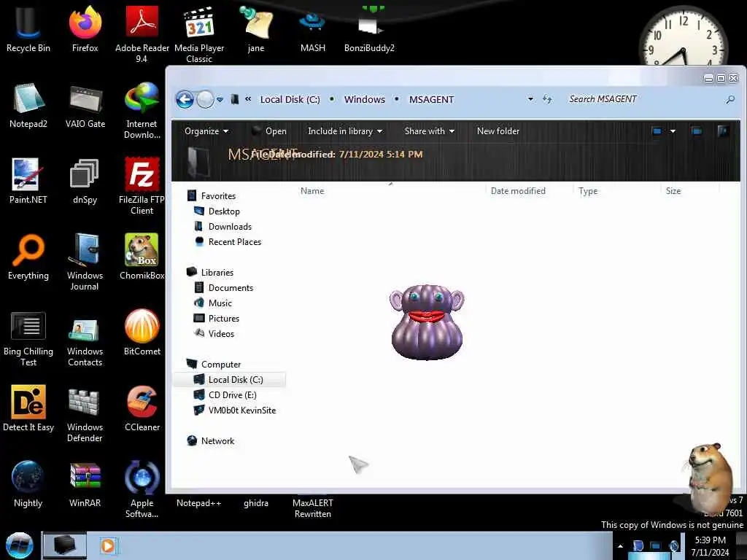Select the jane desktop icon

(256, 29)
